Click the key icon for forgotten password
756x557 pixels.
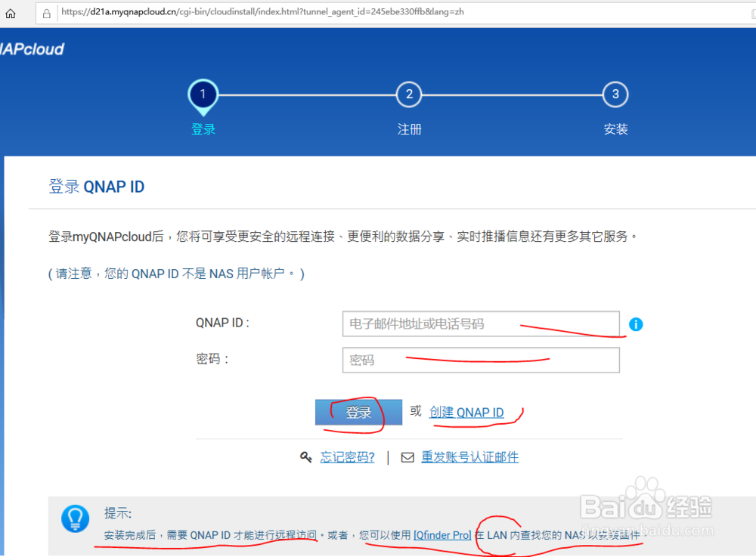click(x=305, y=456)
